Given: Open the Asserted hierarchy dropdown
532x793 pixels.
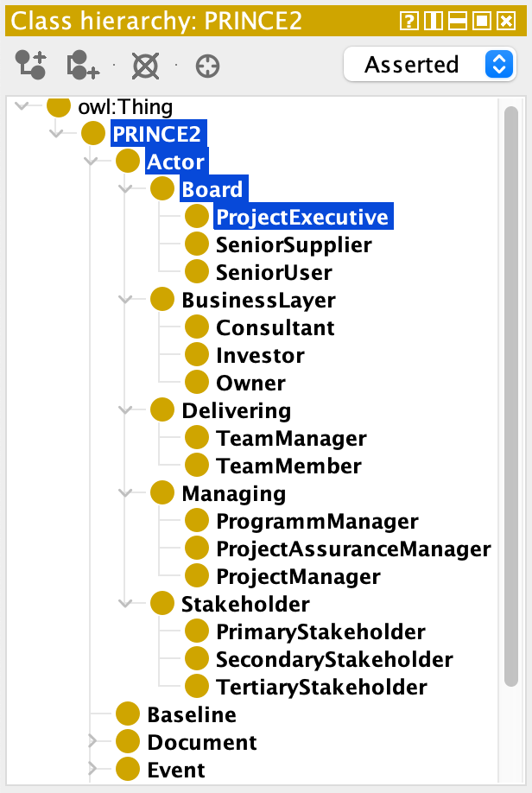Looking at the screenshot, I should (429, 65).
